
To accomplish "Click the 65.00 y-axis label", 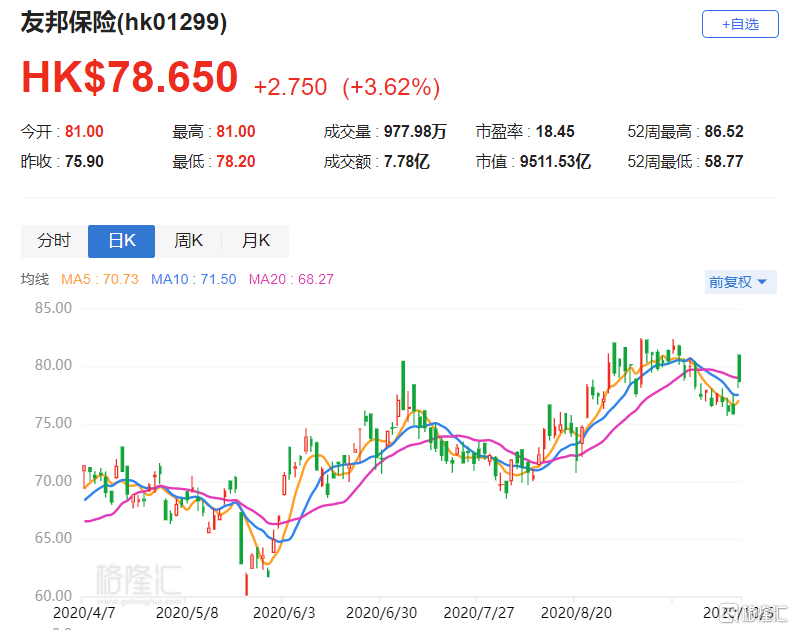I will click(53, 538).
